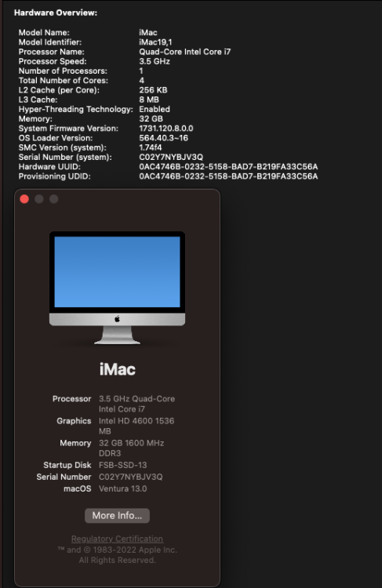Select SMC Version value 1.74f4

point(151,147)
